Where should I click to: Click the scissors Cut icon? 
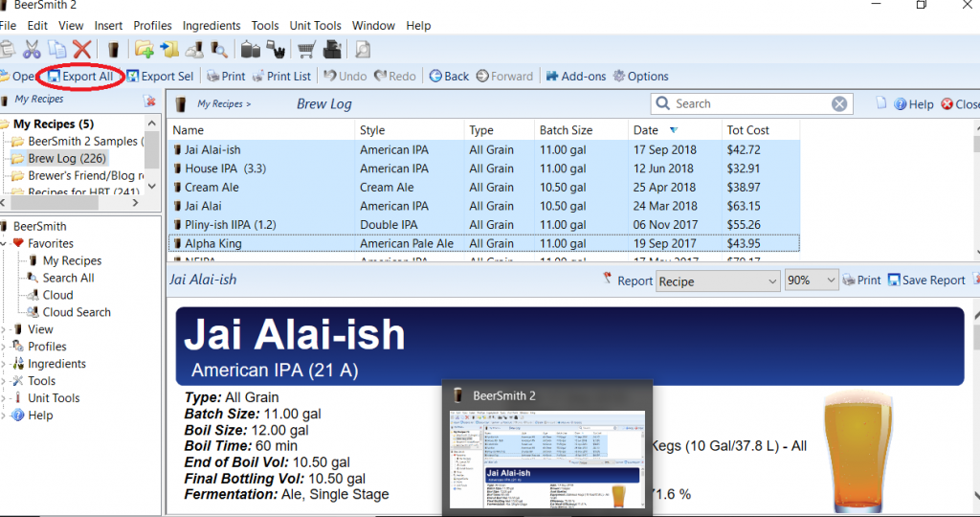33,50
